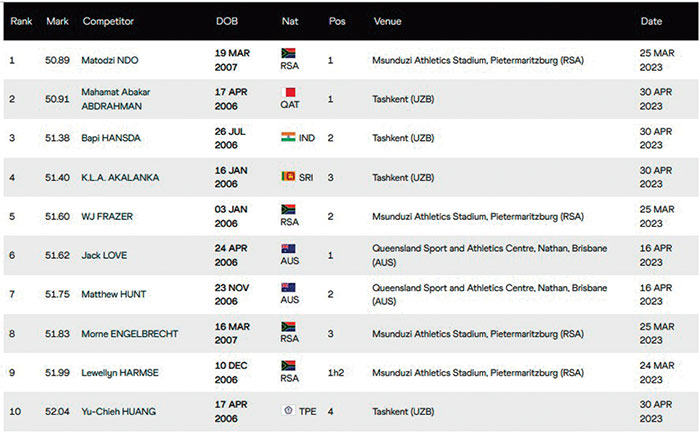Click the DOB column header

point(227,20)
